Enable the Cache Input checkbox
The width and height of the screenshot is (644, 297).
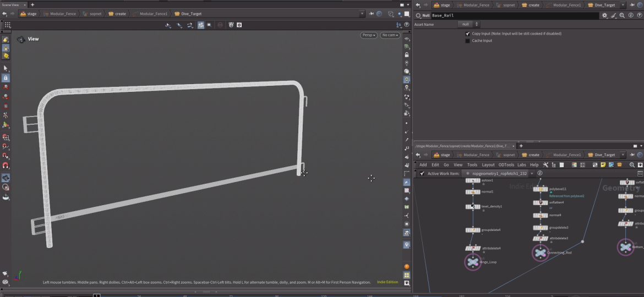(x=468, y=41)
